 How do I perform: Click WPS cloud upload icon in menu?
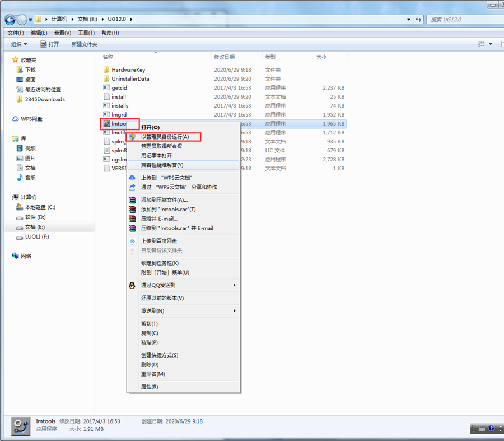tap(132, 178)
